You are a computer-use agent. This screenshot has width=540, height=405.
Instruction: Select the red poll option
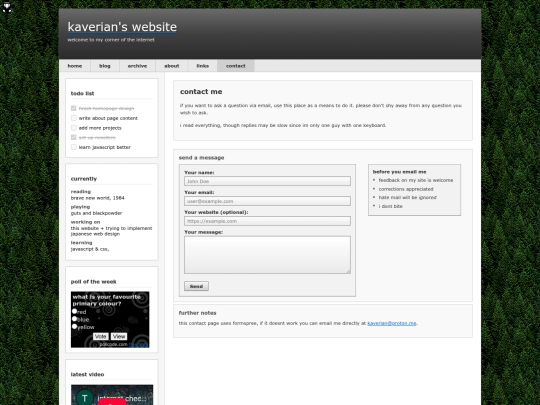coord(74,311)
